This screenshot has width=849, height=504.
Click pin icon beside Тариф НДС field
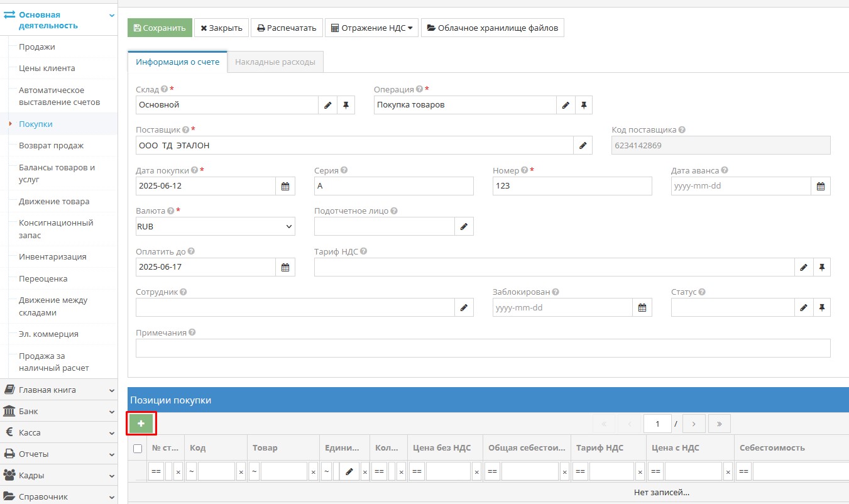point(821,267)
